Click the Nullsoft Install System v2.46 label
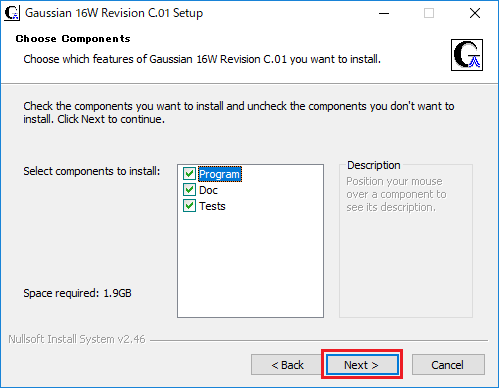This screenshot has width=499, height=388. (x=77, y=339)
